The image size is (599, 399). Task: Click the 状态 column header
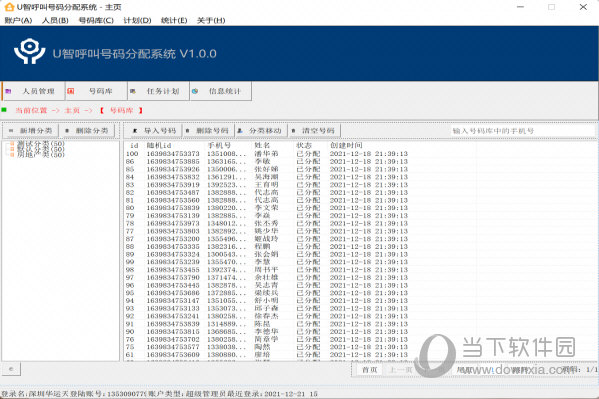click(x=304, y=146)
